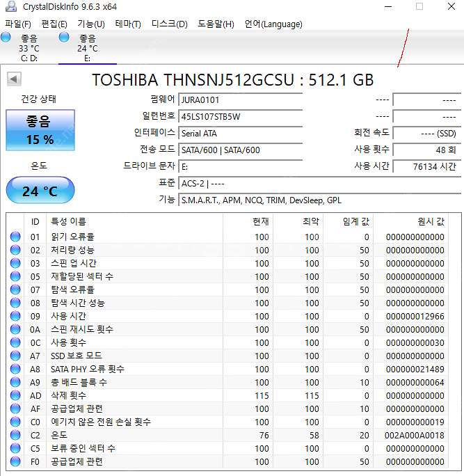Open the 기능(U) menu

point(91,24)
